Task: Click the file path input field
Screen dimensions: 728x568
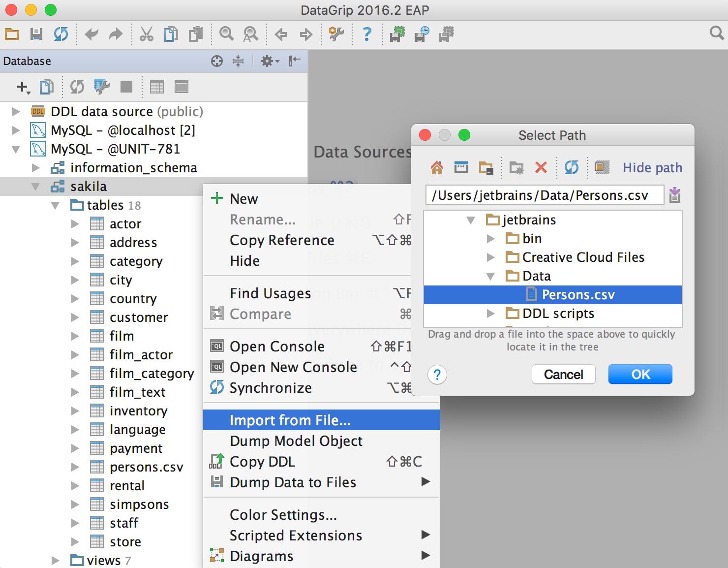Action: tap(545, 195)
